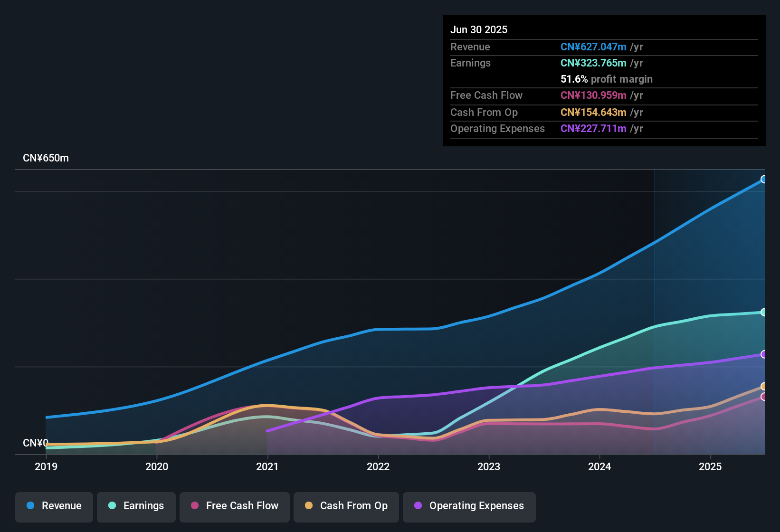Viewport: 780px width, 532px height.
Task: Toggle the Revenue series in the legend
Action: 54,506
